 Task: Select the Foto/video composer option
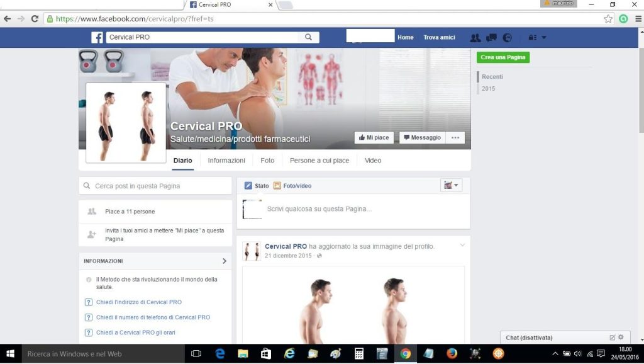point(292,186)
